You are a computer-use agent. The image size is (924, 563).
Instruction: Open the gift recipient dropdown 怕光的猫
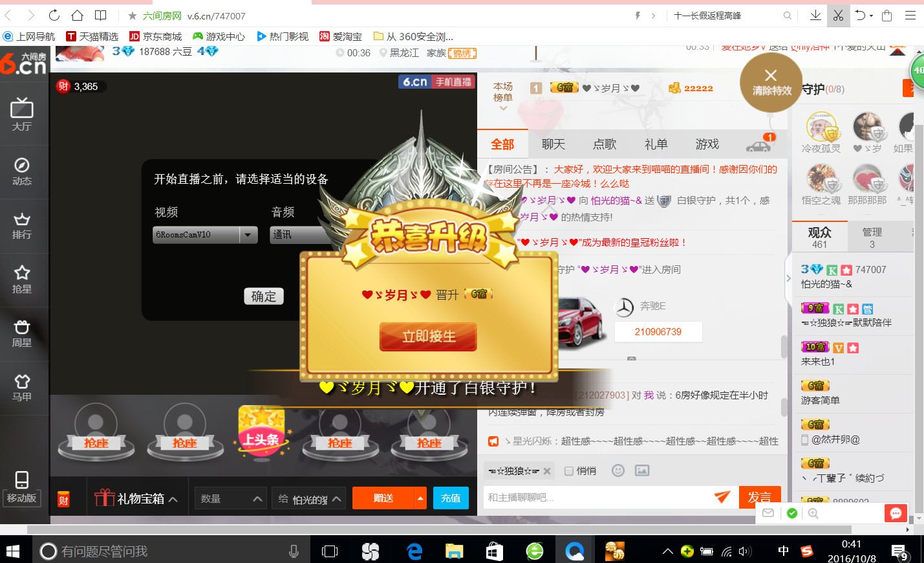309,498
